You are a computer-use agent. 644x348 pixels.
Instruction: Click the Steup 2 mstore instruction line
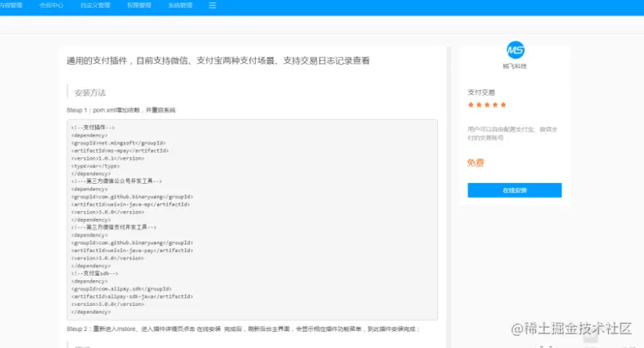click(243, 329)
